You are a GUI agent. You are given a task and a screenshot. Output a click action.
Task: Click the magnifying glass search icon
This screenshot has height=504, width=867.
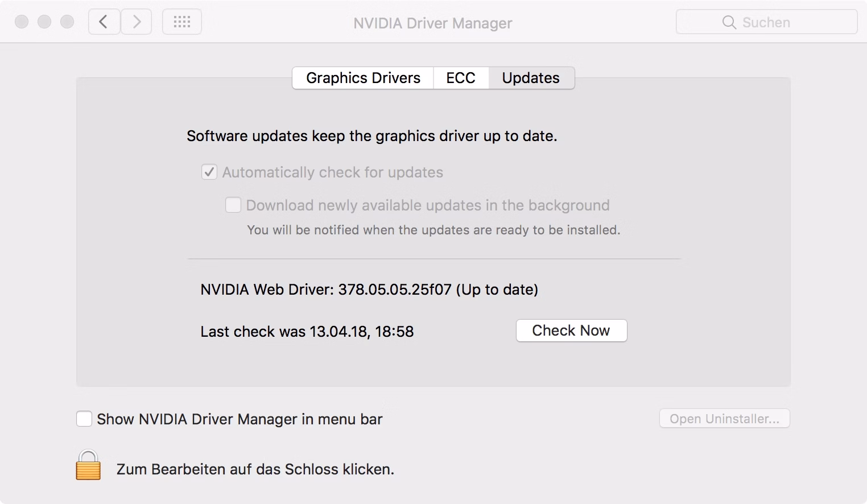[728, 22]
